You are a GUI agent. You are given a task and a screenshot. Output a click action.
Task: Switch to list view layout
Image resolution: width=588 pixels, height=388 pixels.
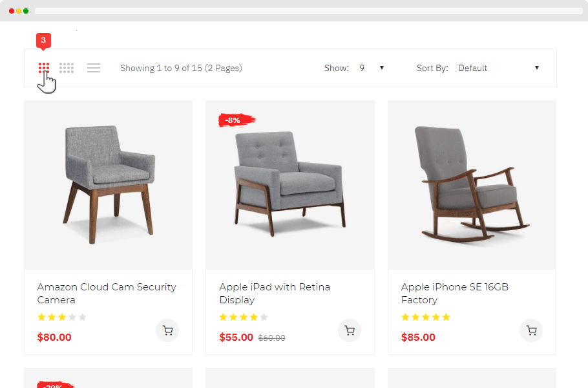[x=93, y=67]
